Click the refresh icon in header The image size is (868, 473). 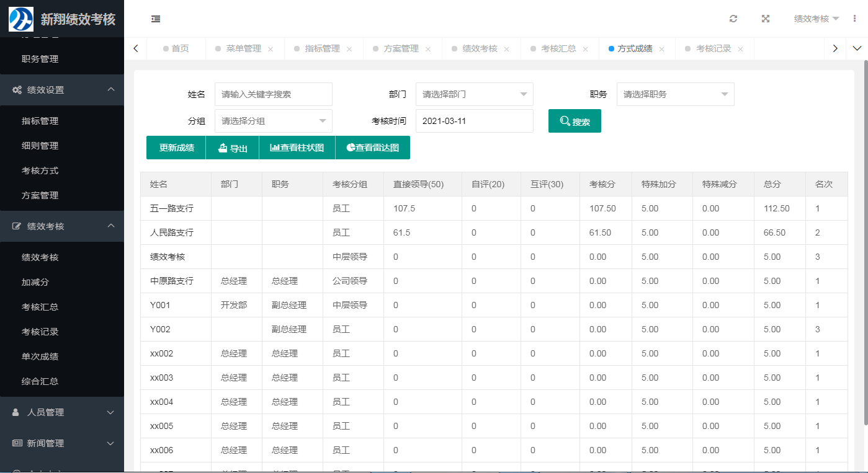point(733,19)
